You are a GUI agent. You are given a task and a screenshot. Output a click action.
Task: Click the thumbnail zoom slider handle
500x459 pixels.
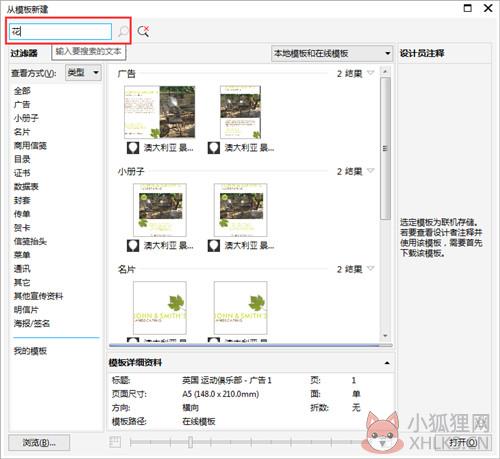click(190, 442)
